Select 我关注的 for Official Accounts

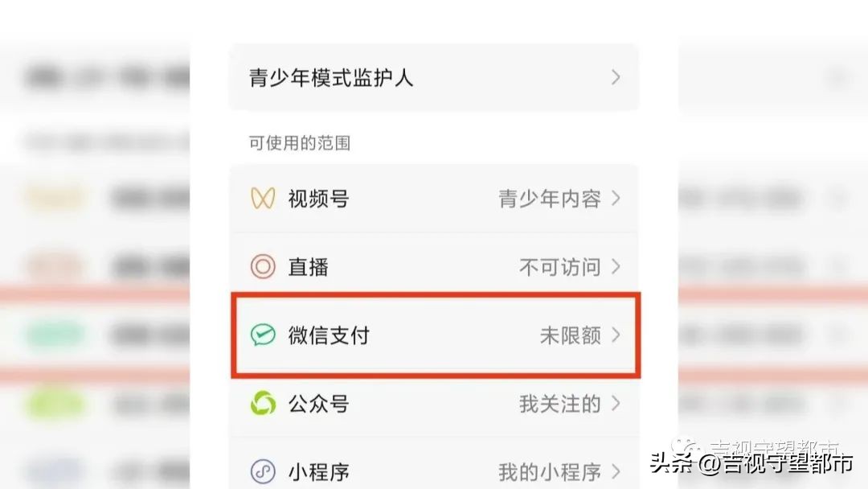click(560, 405)
